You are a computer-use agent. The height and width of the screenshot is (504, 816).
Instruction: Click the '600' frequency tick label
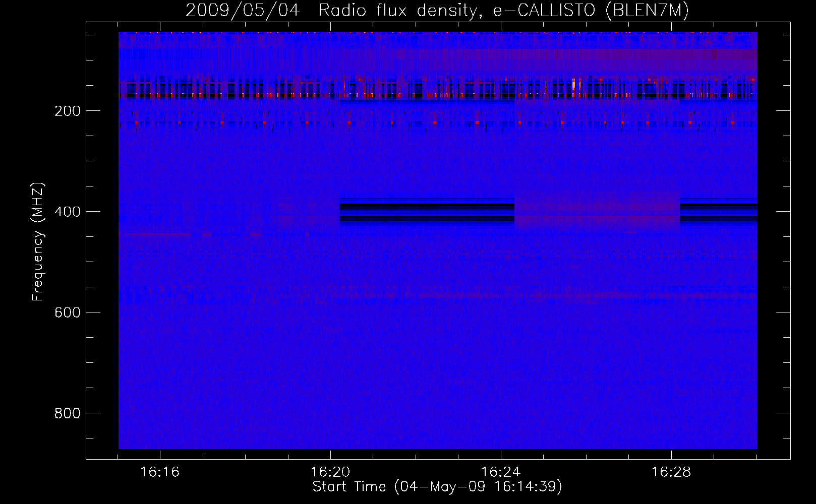coord(68,312)
